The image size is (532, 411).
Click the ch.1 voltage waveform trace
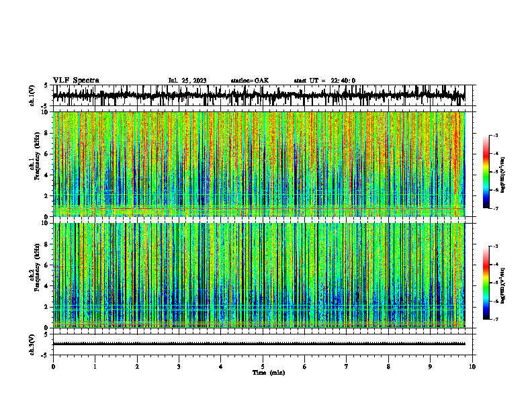click(259, 95)
